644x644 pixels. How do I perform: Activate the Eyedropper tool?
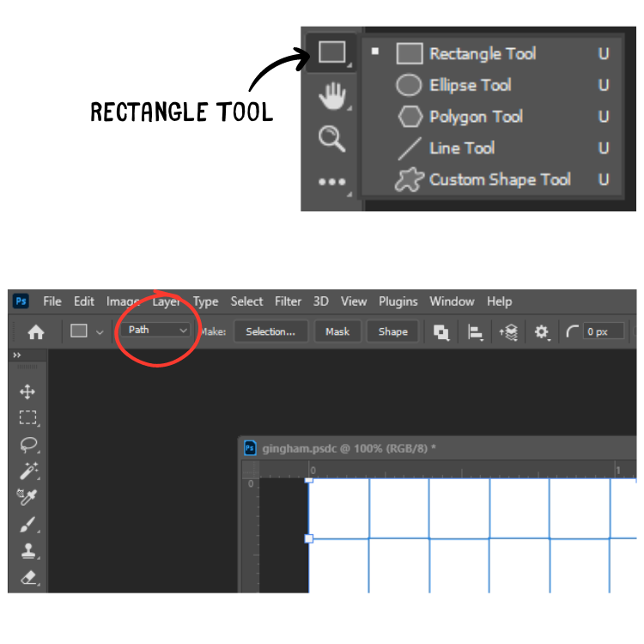[x=27, y=497]
